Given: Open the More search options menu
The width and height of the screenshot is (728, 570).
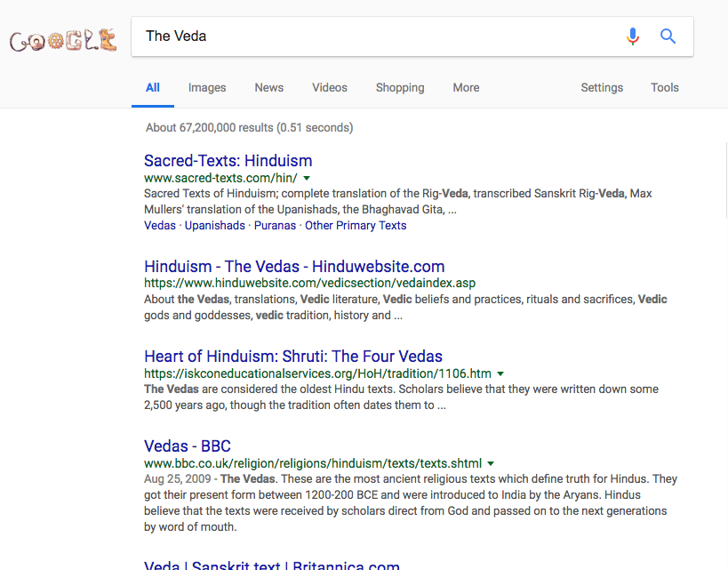Looking at the screenshot, I should (466, 88).
